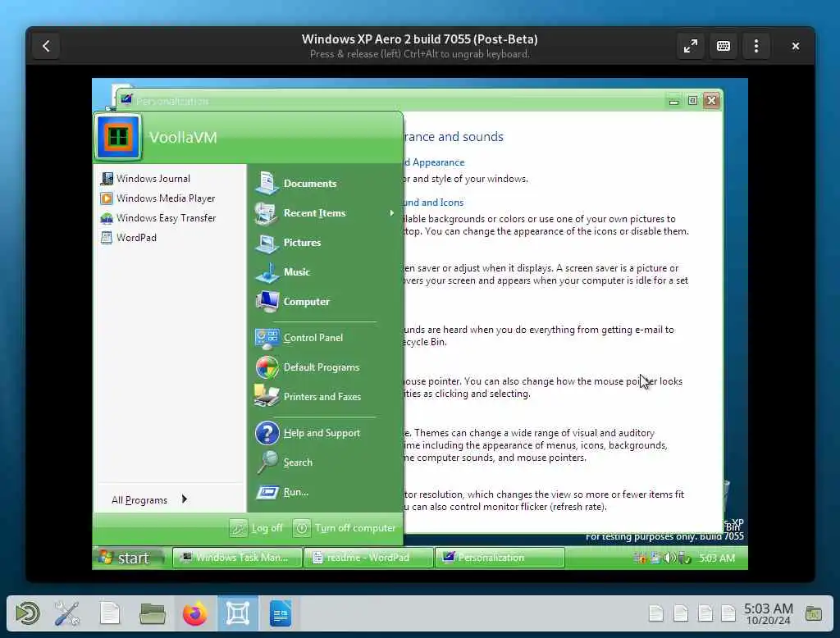Open the blue document writer panel icon
Viewport: 840px width, 638px height.
click(x=281, y=613)
